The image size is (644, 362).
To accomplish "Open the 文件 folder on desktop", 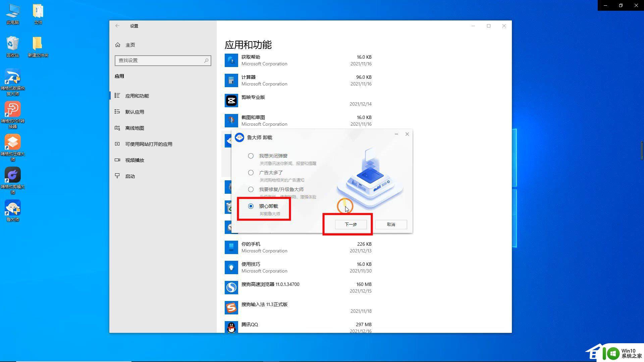I will pos(38,14).
